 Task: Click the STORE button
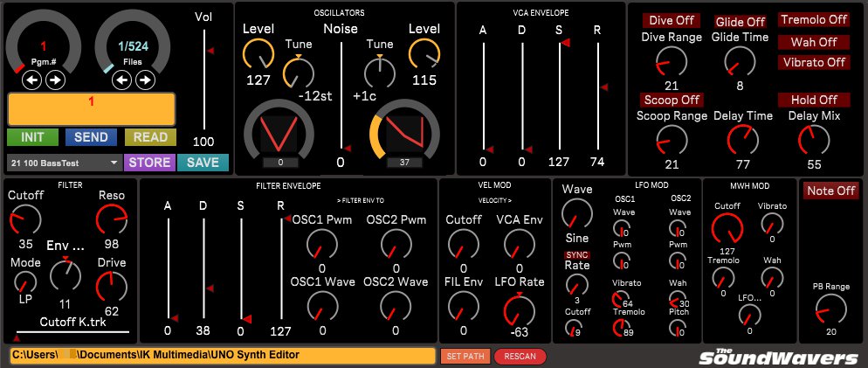(148, 163)
